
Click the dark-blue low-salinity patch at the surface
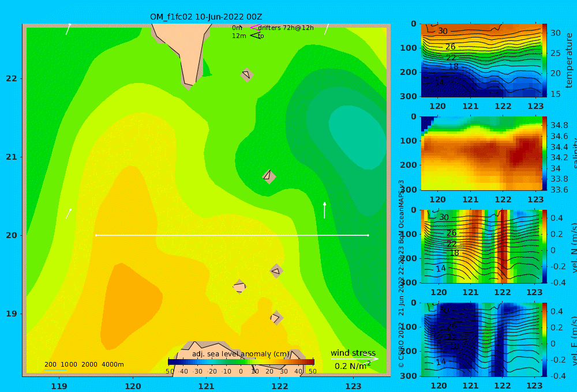pyautogui.click(x=427, y=123)
